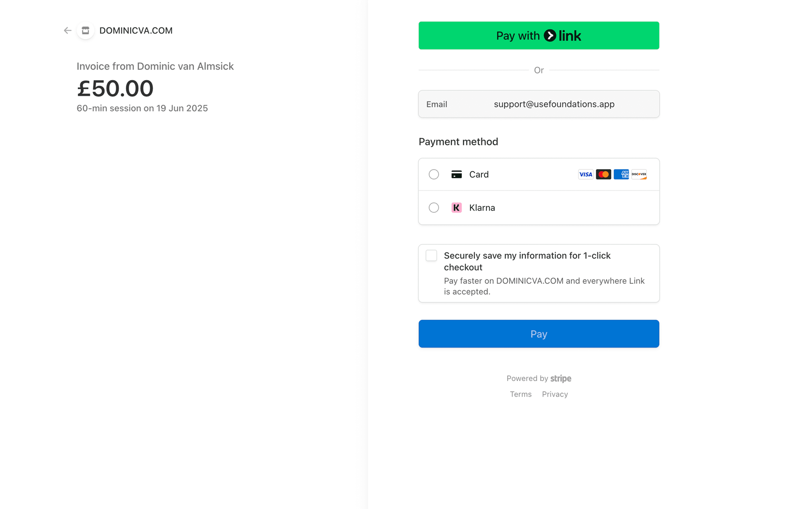Click the Pay with Link button
The image size is (812, 509).
[538, 35]
